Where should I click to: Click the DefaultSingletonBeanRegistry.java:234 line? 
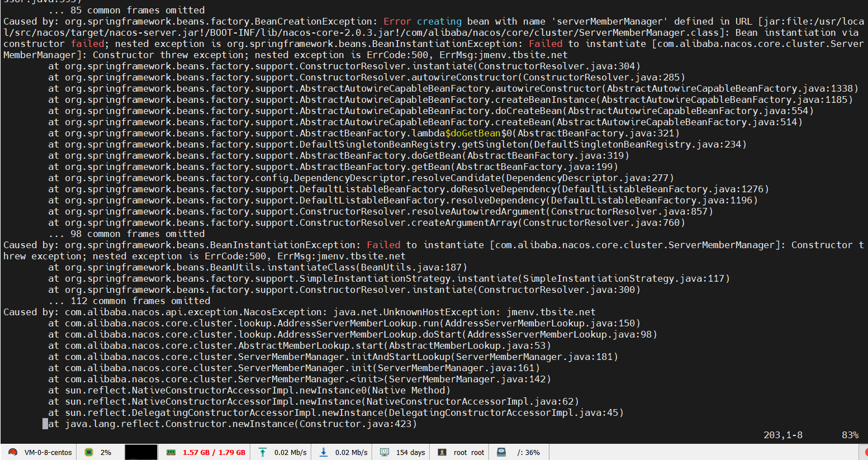[397, 144]
